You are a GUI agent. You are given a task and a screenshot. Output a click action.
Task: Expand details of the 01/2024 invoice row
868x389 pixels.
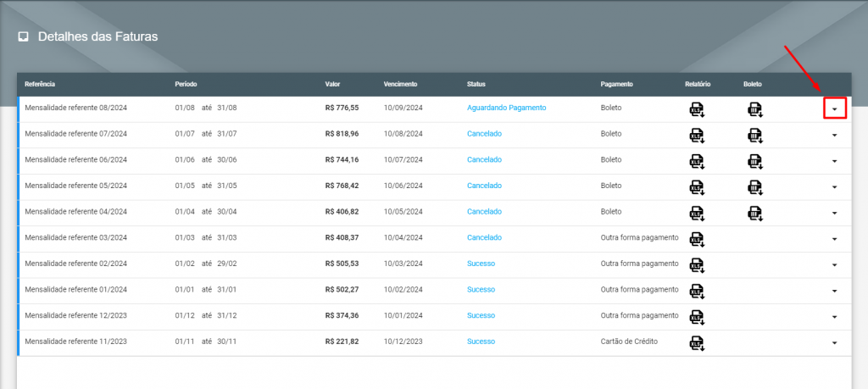click(x=835, y=291)
